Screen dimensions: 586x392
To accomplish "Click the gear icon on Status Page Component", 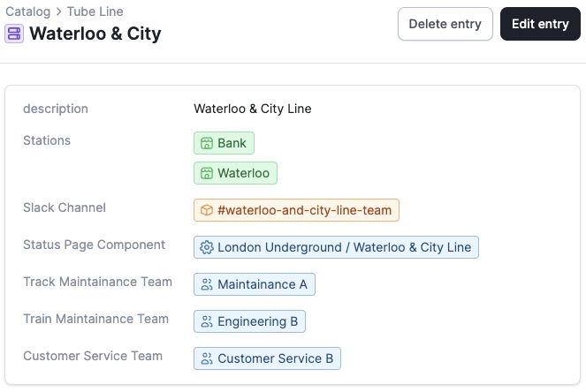I will pos(207,247).
